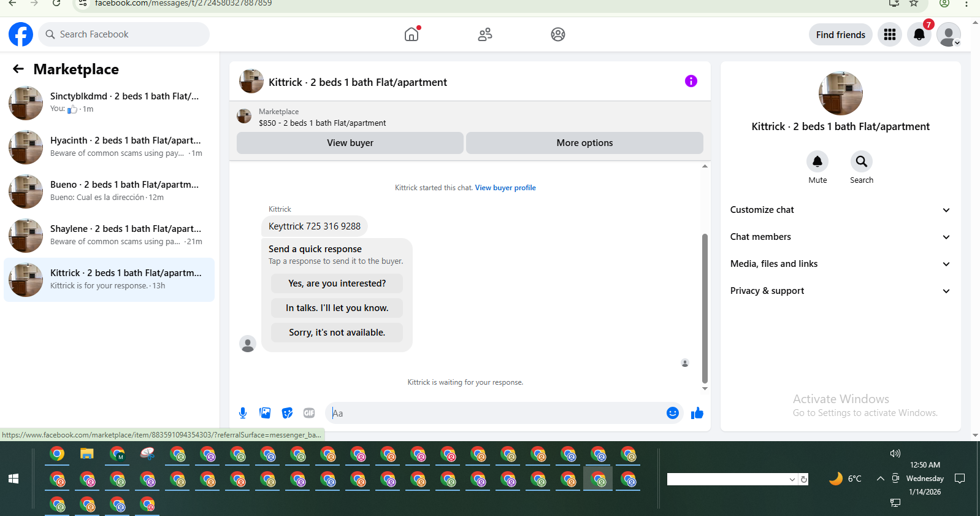Screen dimensions: 980x516
Task: Expand Customize chat section
Action: (x=840, y=210)
